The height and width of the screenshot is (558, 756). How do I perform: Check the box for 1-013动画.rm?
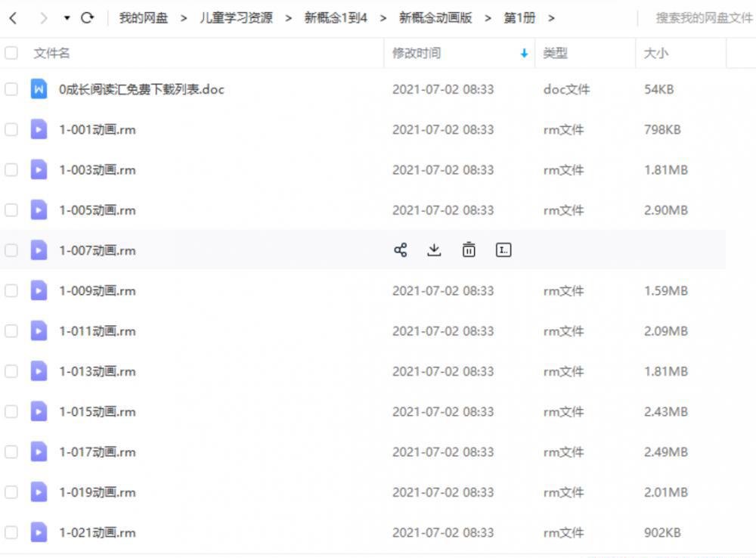tap(11, 371)
